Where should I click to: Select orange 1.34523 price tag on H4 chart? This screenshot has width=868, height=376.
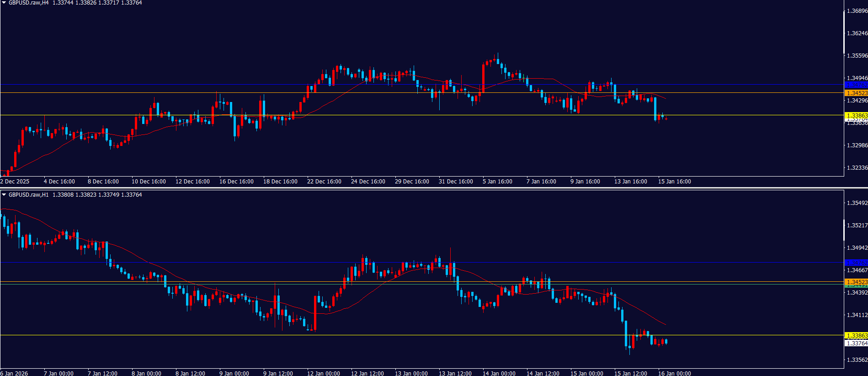pos(856,93)
